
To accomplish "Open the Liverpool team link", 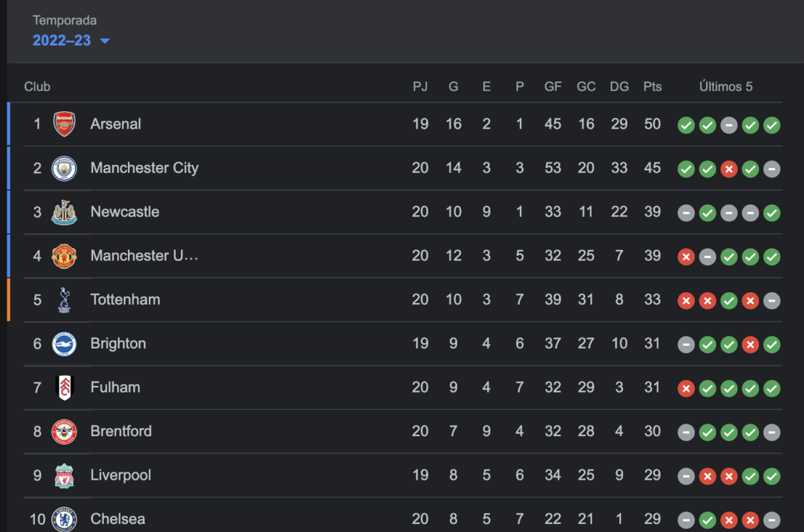I will coord(121,475).
